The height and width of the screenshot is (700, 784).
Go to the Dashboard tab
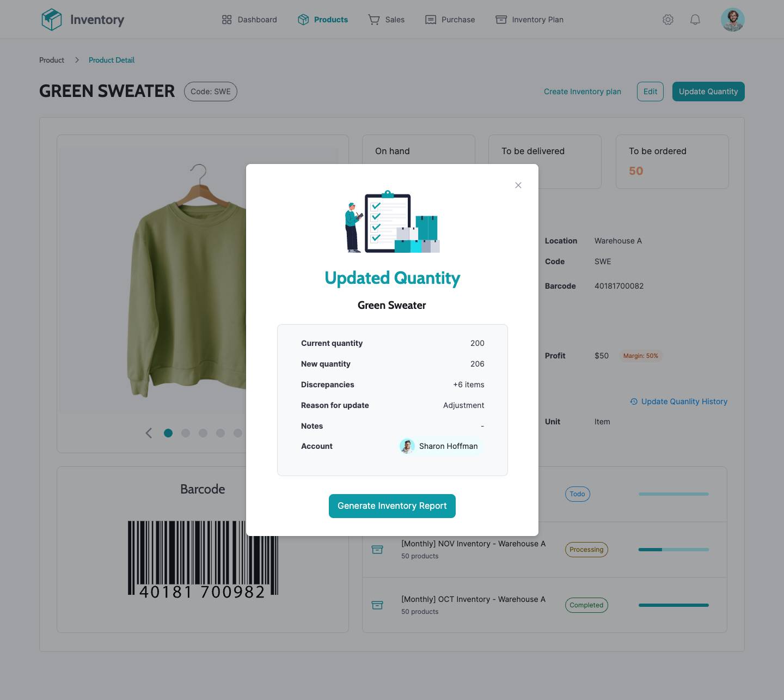click(249, 20)
